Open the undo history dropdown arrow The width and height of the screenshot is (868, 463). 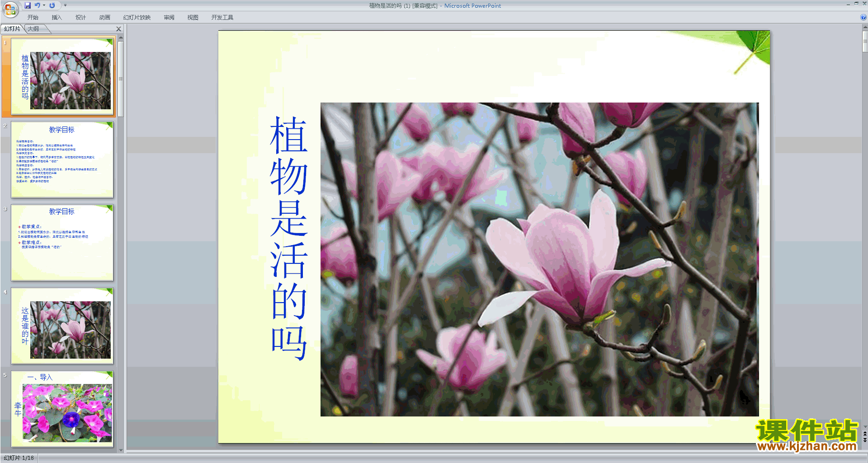pyautogui.click(x=44, y=5)
